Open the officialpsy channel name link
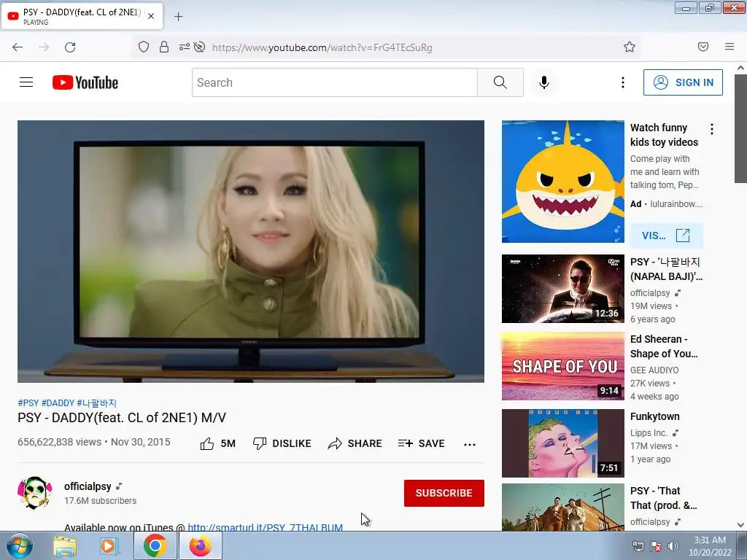The width and height of the screenshot is (747, 560). [88, 486]
